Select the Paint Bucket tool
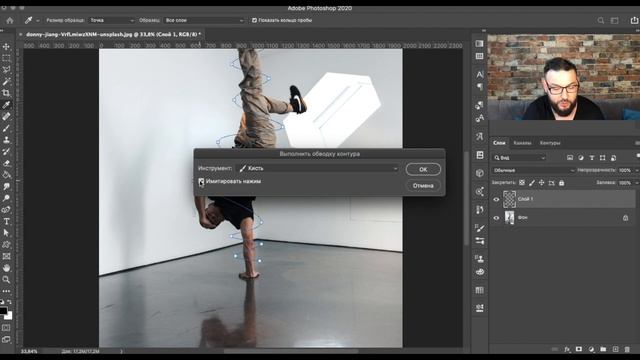The image size is (640, 360). [x=6, y=175]
